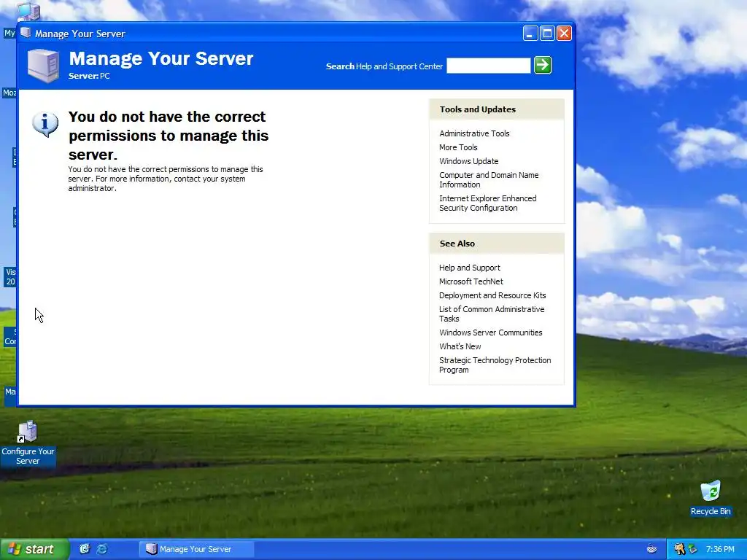Click the second system tray icon
The image size is (747, 560).
[x=693, y=549]
